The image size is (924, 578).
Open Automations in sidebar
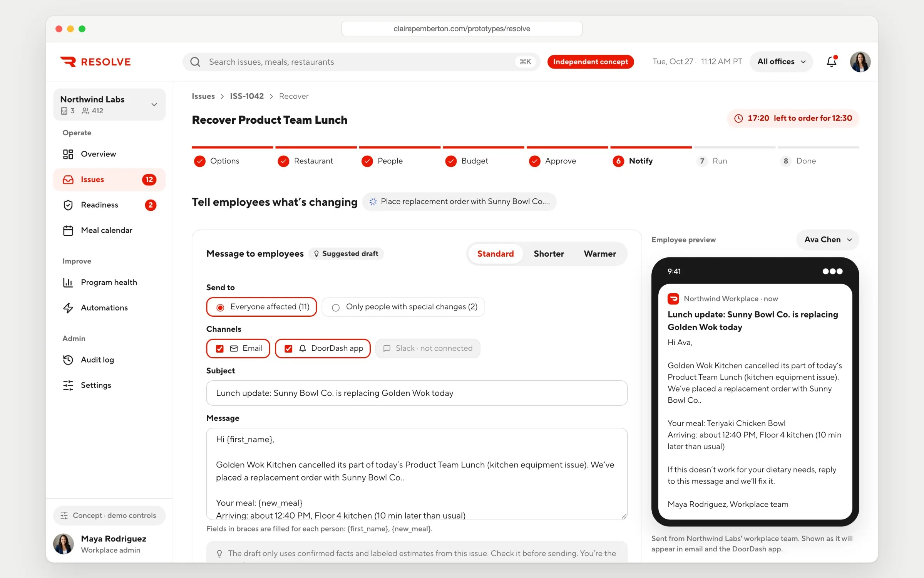109,308
